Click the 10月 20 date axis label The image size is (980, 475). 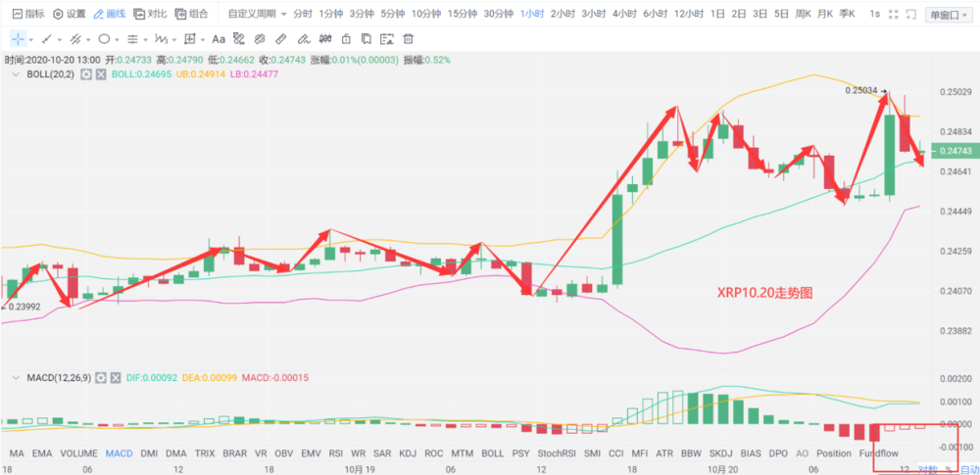pyautogui.click(x=720, y=469)
